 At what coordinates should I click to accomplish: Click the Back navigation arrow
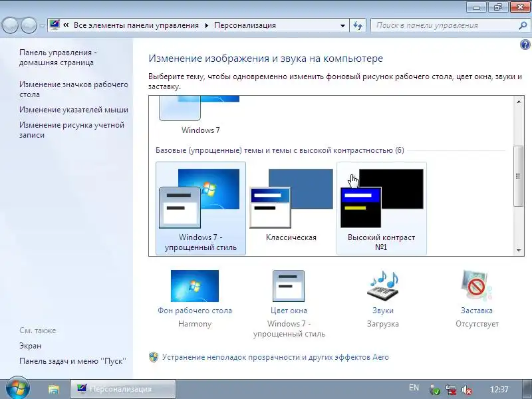click(9, 25)
